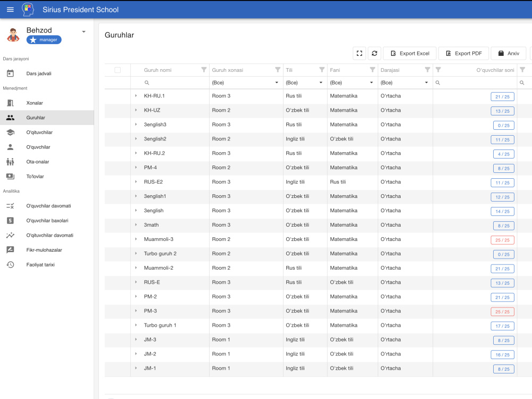Click the Guruh nomi search field
Screen dimensions: 532x399
tap(170, 83)
